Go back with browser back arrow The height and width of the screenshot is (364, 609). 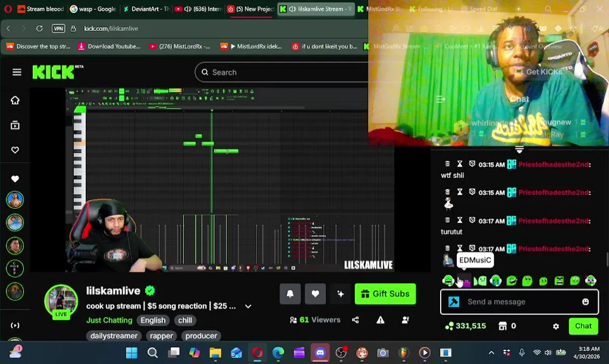click(x=9, y=28)
